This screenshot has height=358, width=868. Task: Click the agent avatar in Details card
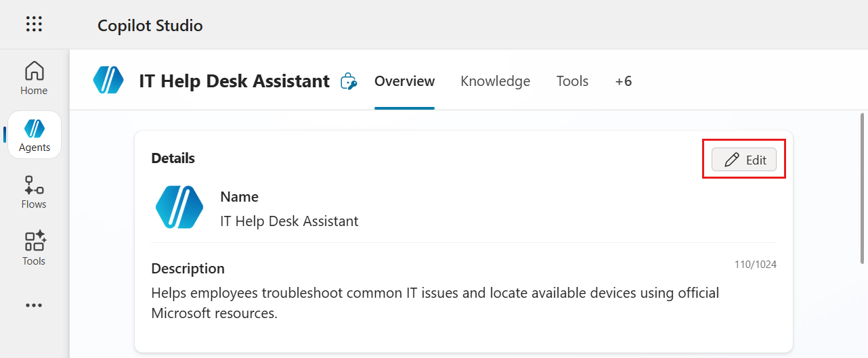tap(179, 207)
